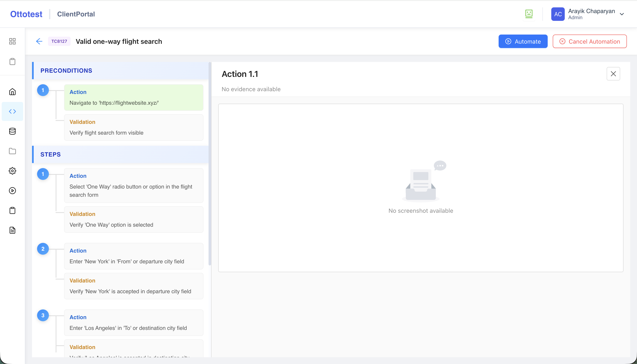This screenshot has height=364, width=637.
Task: Click the green bot face icon
Action: [529, 14]
